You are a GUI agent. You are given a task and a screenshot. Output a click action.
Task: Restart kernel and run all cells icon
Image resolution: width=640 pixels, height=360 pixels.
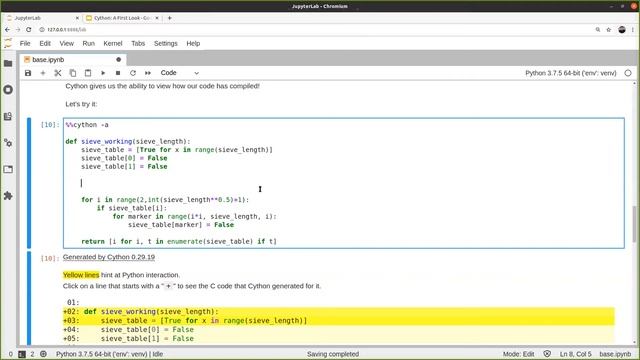pos(148,73)
